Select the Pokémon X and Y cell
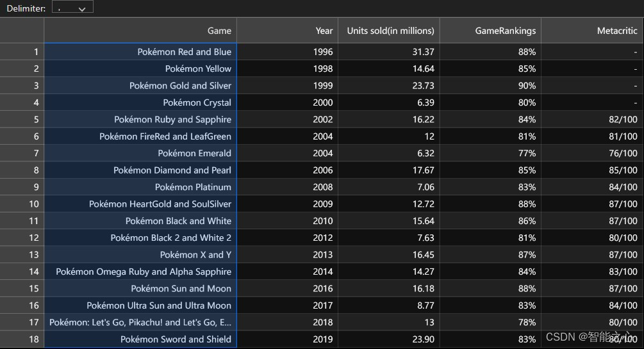Image resolution: width=644 pixels, height=349 pixels. [140, 255]
